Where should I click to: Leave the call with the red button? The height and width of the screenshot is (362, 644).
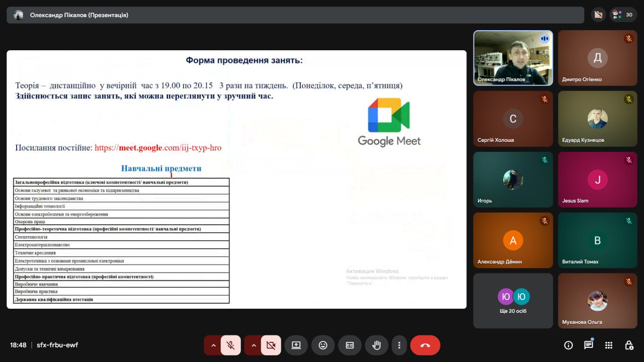(x=425, y=345)
